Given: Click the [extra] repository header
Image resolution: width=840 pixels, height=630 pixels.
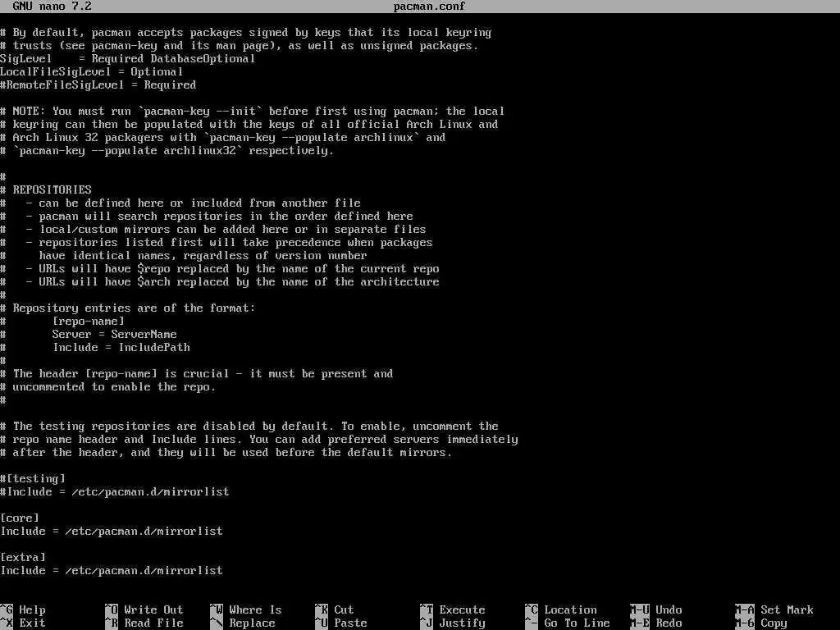Looking at the screenshot, I should point(23,557).
